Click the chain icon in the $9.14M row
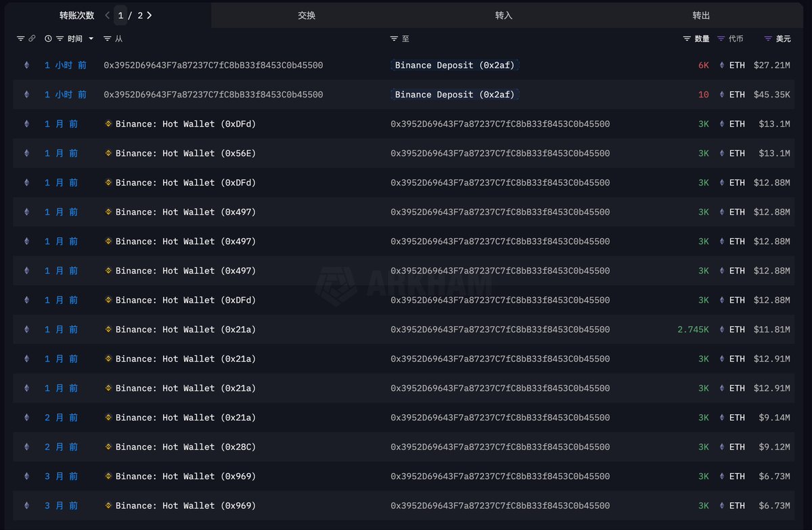This screenshot has height=530, width=812. tap(27, 417)
